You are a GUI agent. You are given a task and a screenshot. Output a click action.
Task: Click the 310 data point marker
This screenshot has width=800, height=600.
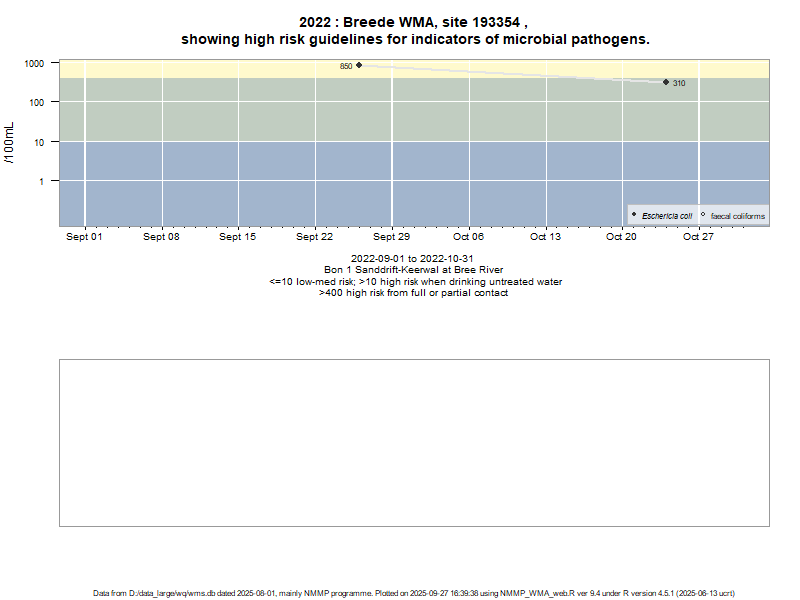(666, 82)
